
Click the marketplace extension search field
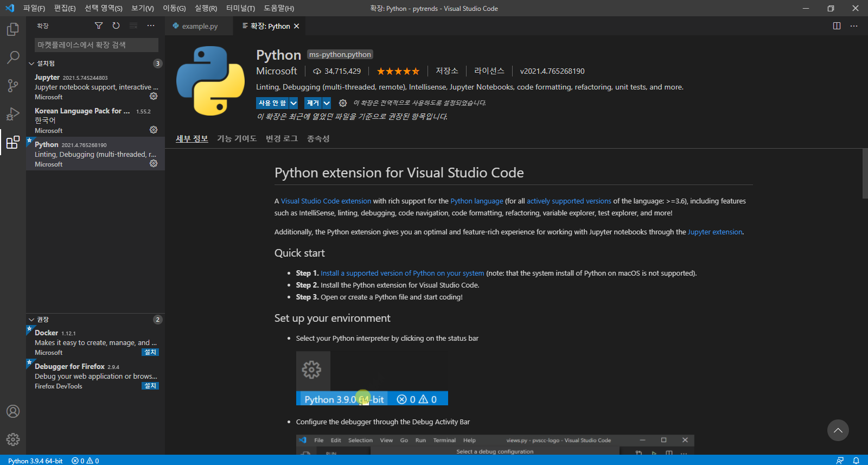[97, 45]
